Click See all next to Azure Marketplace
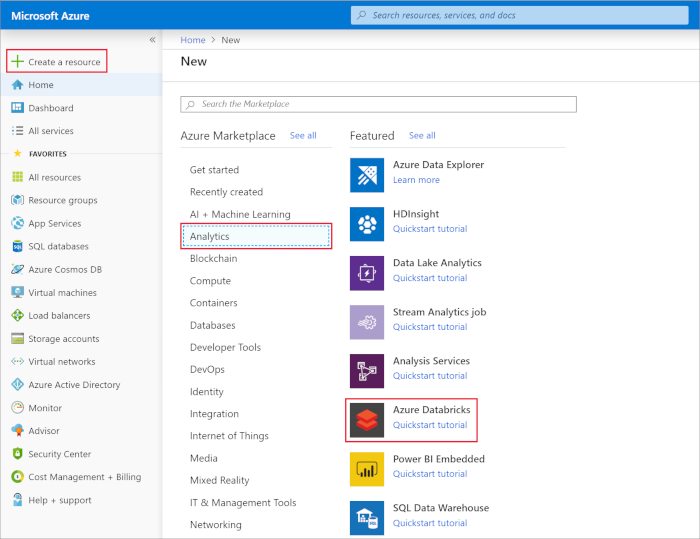This screenshot has width=700, height=539. (x=303, y=135)
